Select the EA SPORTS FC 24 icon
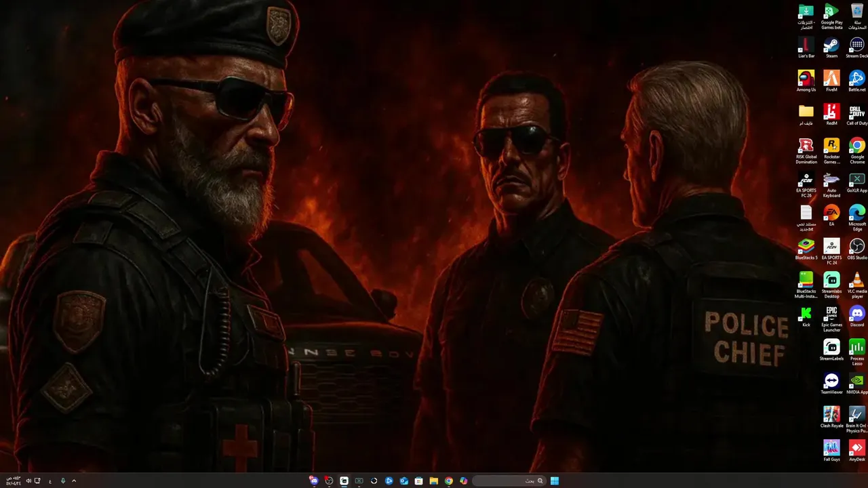This screenshot has height=488, width=868. coord(831,251)
